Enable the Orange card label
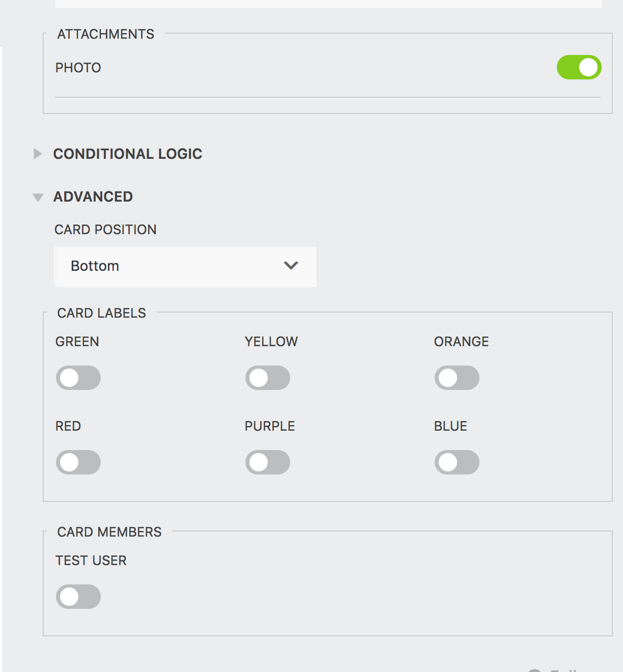Screen dimensions: 623x672 [458, 378]
